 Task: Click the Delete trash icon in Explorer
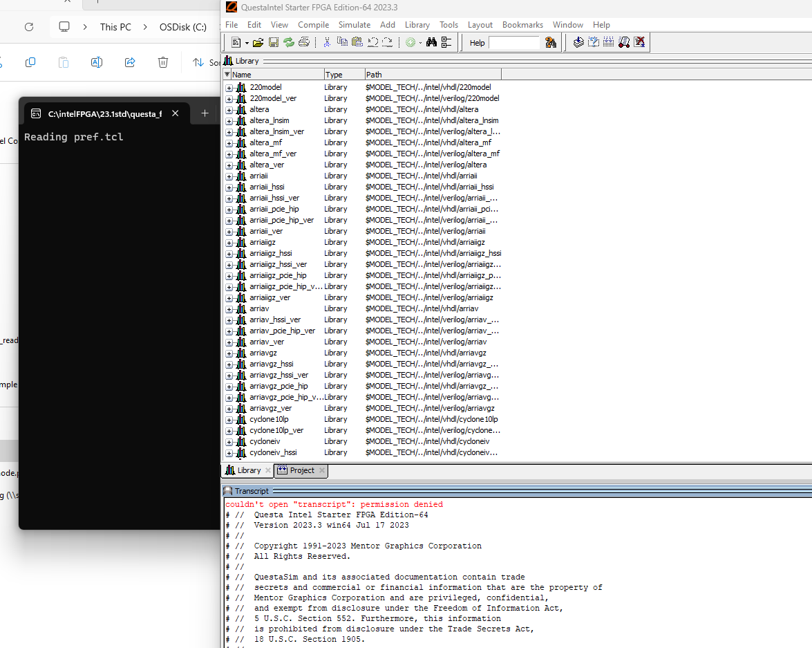click(163, 62)
